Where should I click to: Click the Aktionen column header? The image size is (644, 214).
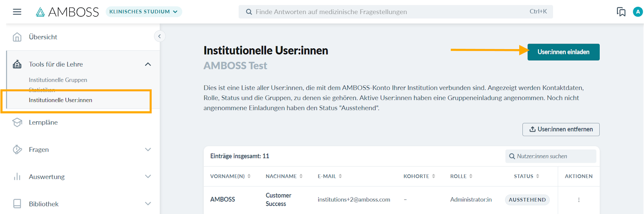(579, 176)
